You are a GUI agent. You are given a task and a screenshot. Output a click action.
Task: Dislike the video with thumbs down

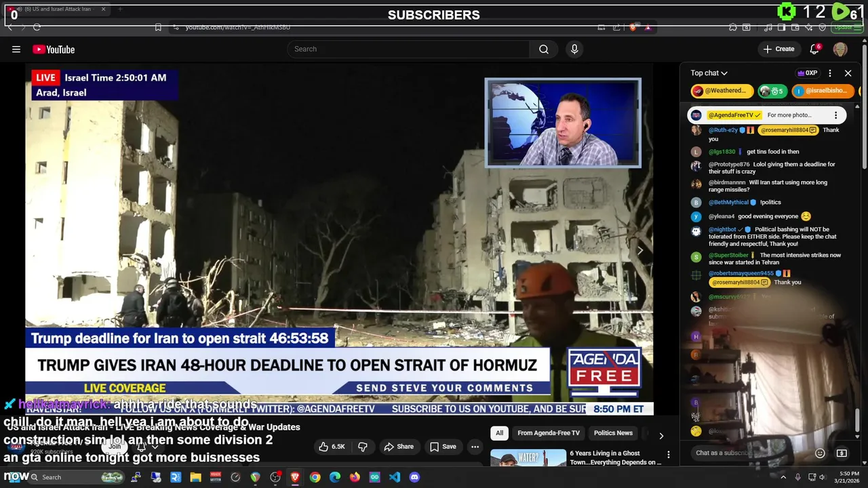(363, 447)
